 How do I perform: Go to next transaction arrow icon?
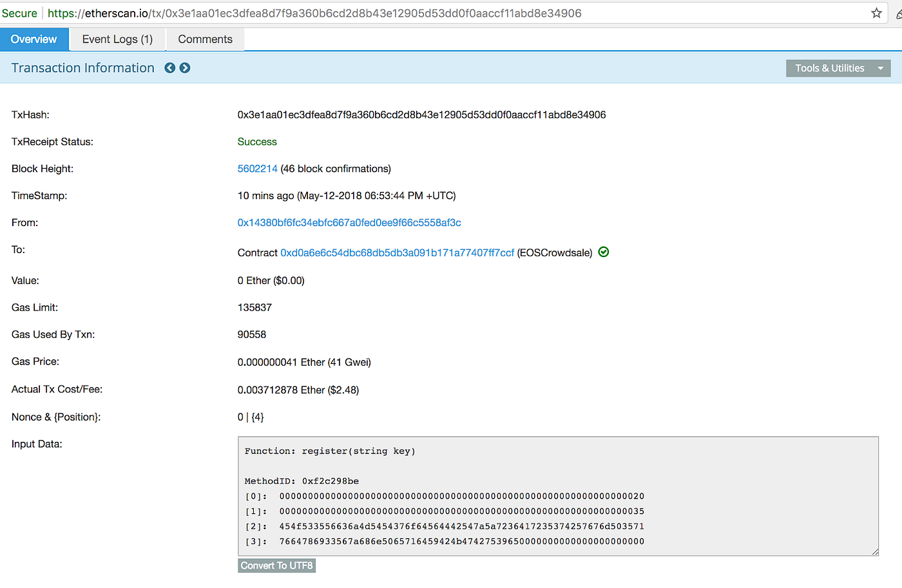click(x=185, y=68)
